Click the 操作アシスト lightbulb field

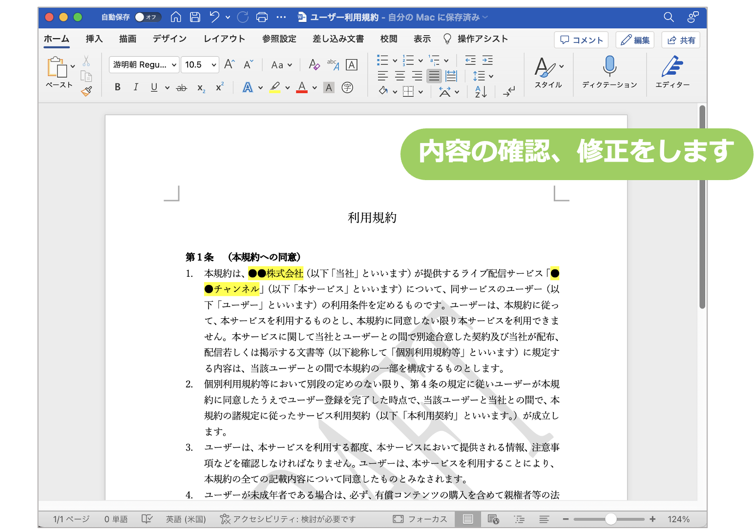pos(476,39)
